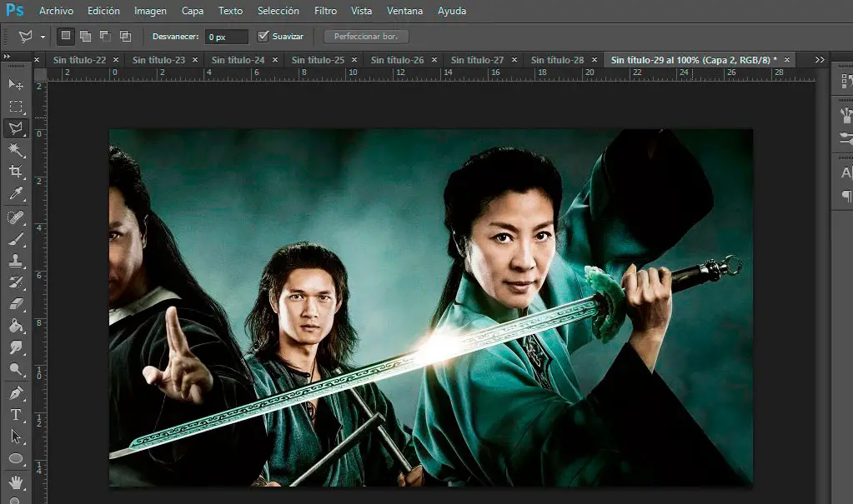Close the Sin título-29 document tab
Viewport: 853px width, 504px height.
(x=786, y=60)
